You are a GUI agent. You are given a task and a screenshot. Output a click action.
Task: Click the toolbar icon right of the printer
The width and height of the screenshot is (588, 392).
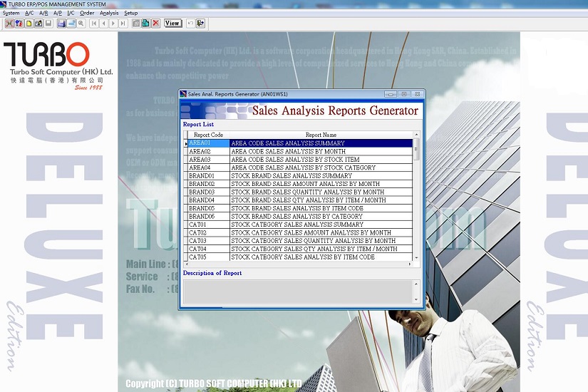tap(71, 24)
